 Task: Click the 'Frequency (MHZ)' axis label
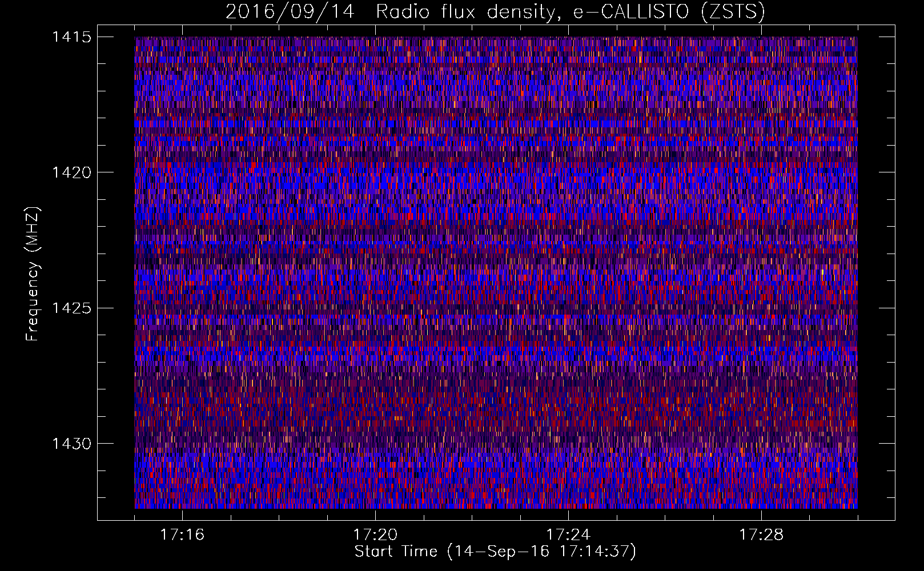coord(33,274)
